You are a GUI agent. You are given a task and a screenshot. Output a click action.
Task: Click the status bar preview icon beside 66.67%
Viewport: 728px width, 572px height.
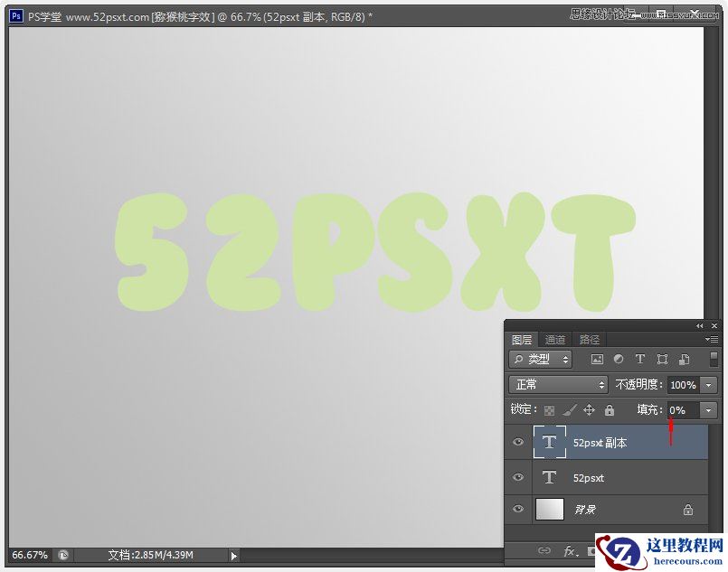click(63, 555)
